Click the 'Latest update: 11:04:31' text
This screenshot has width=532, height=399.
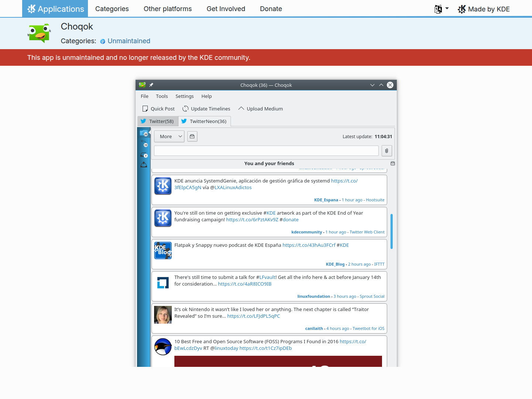tap(367, 136)
